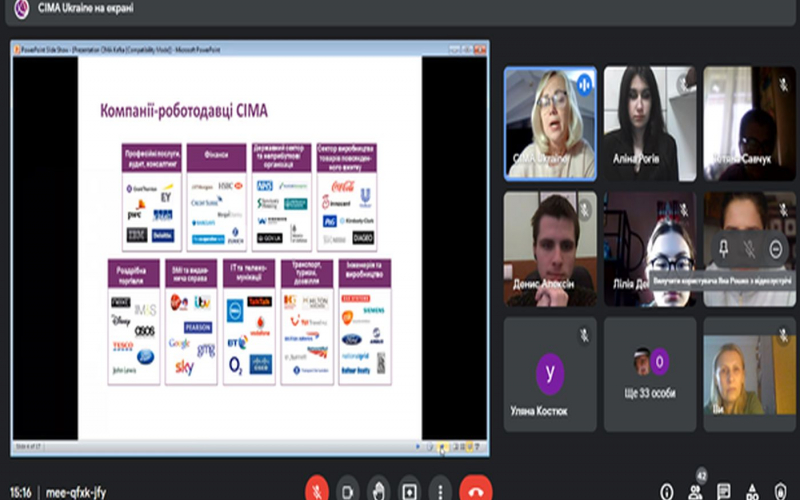Viewport: 800px width, 500px height.
Task: Click the muted mic icon on Тетяна Савчук tile
Action: 784,84
